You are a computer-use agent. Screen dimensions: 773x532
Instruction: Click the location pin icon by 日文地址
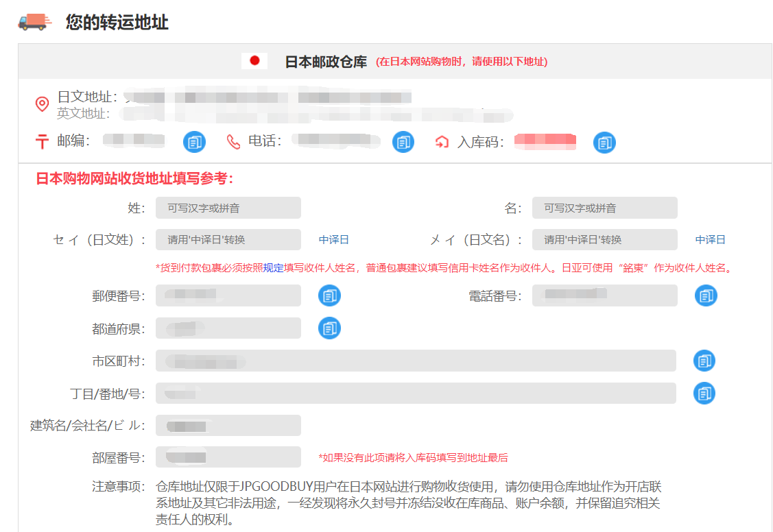pyautogui.click(x=43, y=104)
